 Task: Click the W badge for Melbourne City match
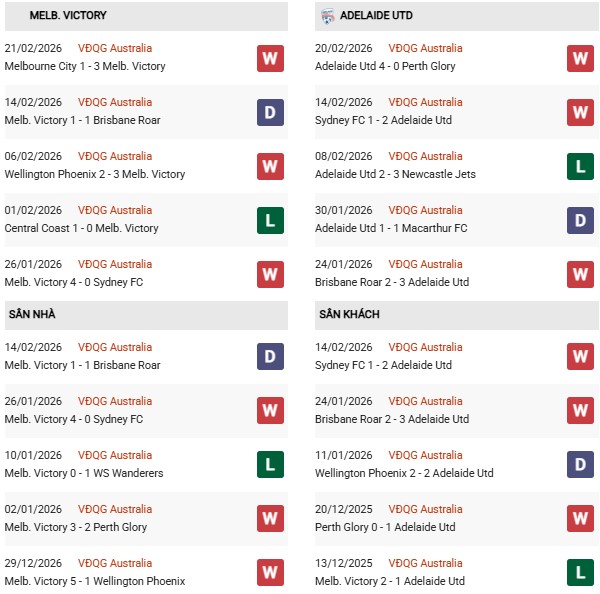tap(270, 58)
